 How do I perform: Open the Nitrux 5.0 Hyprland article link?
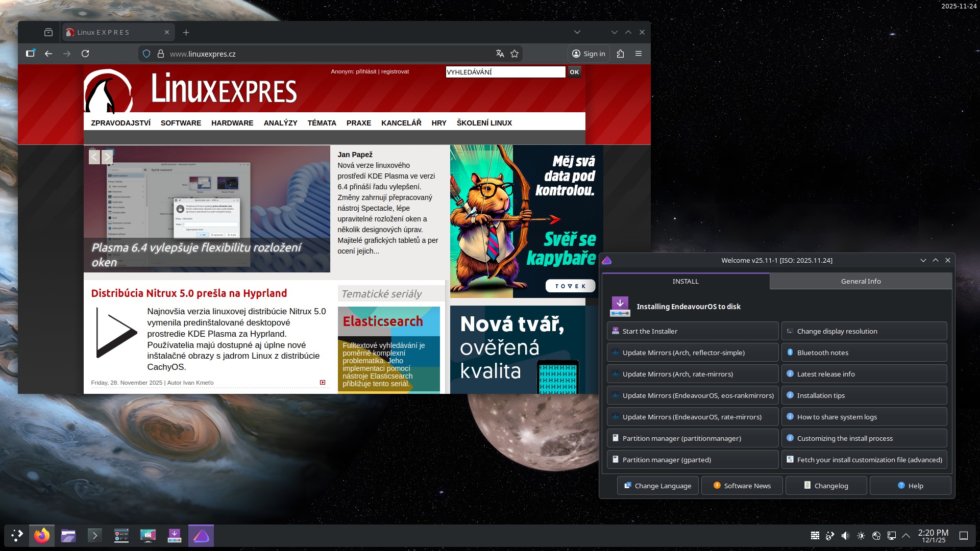point(189,293)
